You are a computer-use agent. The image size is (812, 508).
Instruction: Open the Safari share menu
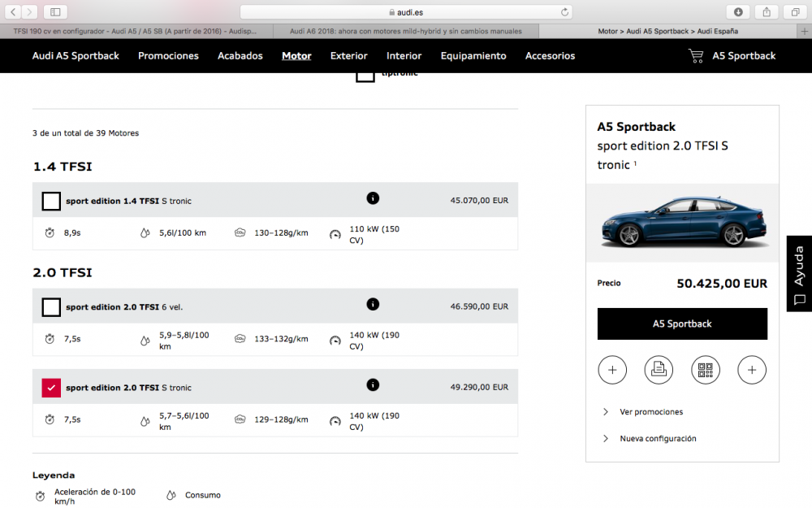pos(767,12)
